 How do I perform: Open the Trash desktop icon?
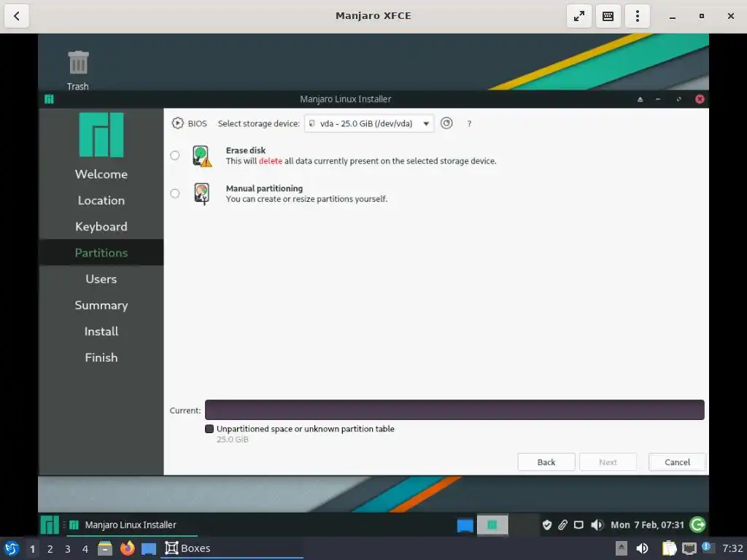78,70
